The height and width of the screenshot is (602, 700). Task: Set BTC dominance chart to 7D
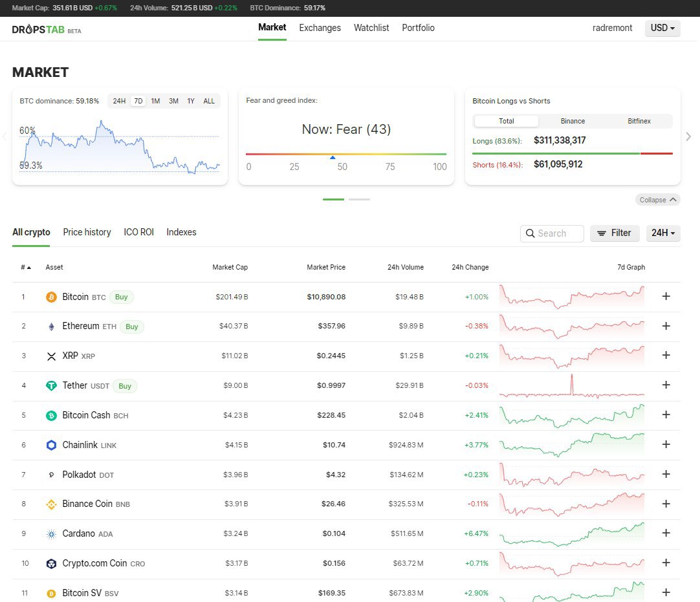pos(138,102)
